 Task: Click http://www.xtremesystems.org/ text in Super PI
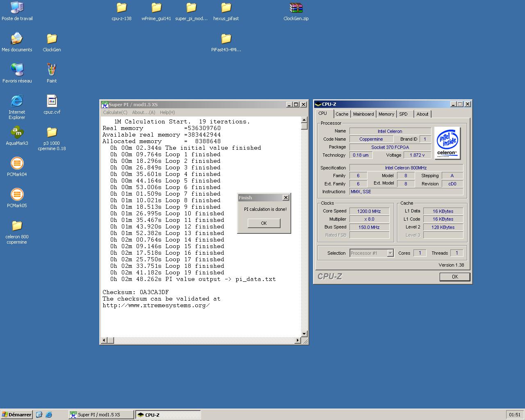pyautogui.click(x=156, y=305)
